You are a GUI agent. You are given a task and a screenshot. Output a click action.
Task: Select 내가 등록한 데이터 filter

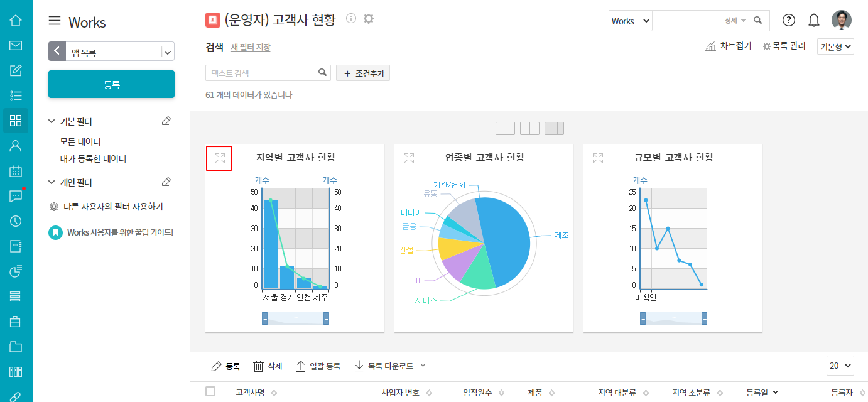pyautogui.click(x=93, y=159)
